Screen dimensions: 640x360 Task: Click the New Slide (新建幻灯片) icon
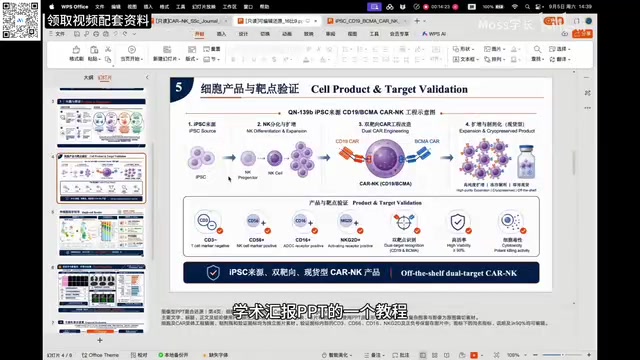click(x=167, y=50)
